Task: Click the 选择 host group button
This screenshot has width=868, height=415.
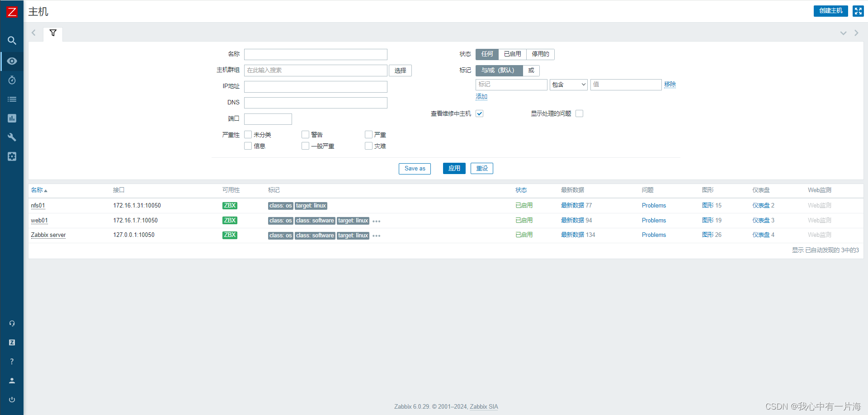Action: [400, 71]
